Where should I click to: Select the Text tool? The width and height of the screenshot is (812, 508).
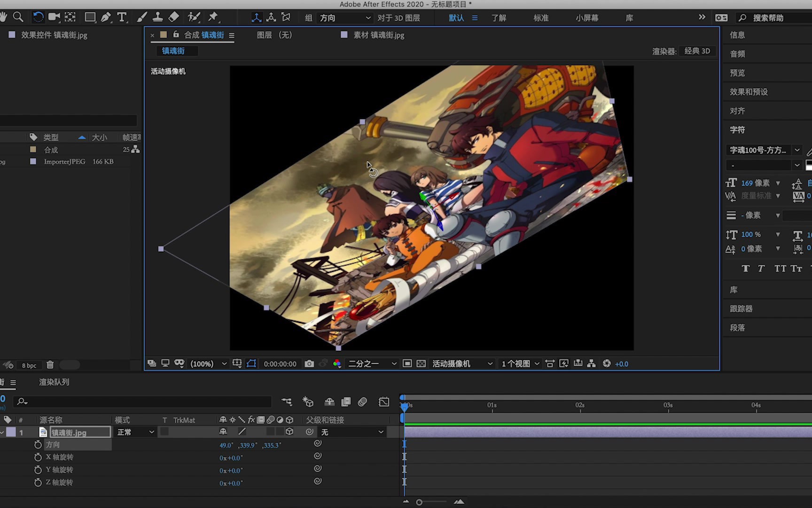[122, 16]
